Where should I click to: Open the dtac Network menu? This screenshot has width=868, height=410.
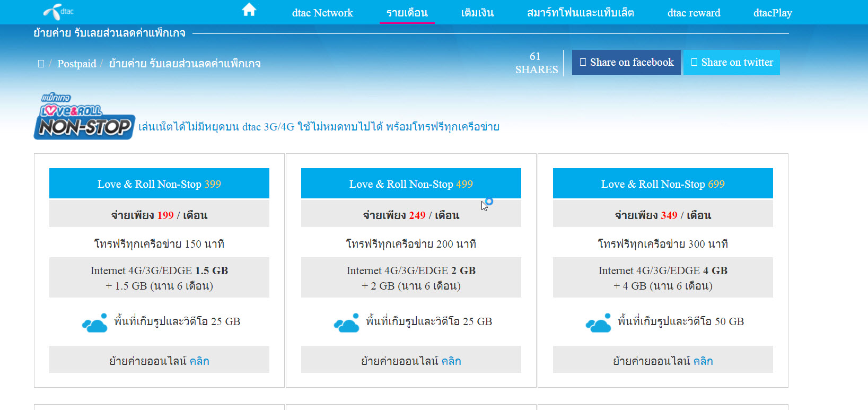pyautogui.click(x=322, y=13)
